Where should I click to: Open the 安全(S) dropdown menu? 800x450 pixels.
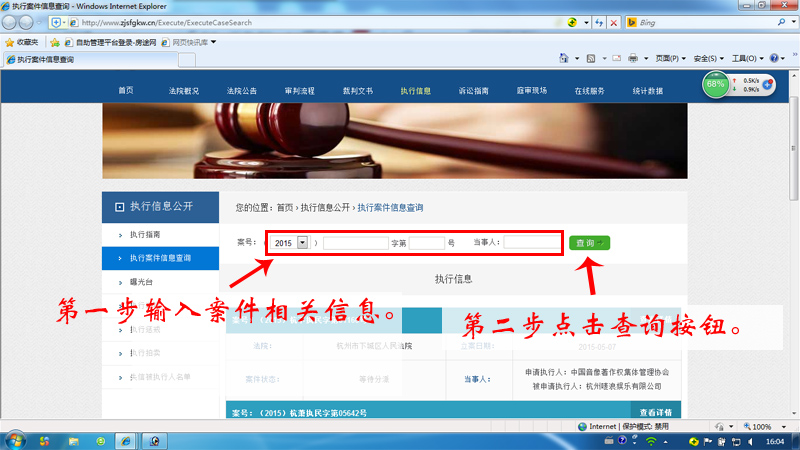click(x=708, y=59)
